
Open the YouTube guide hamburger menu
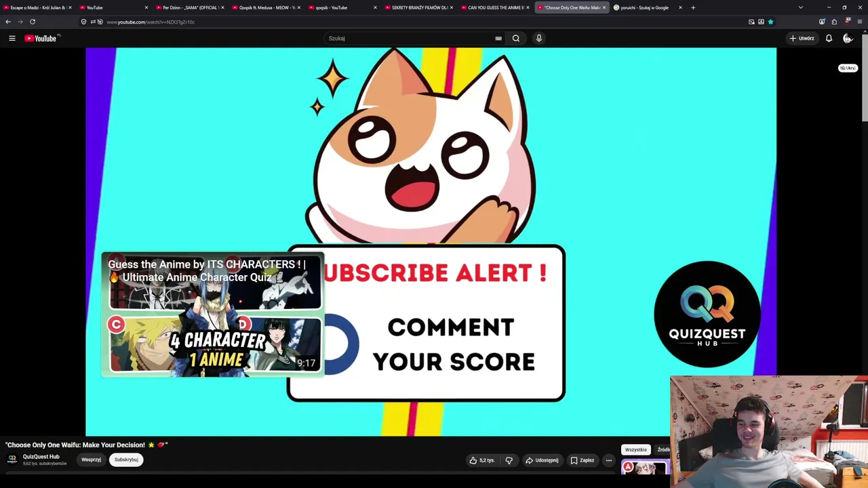coord(12,39)
